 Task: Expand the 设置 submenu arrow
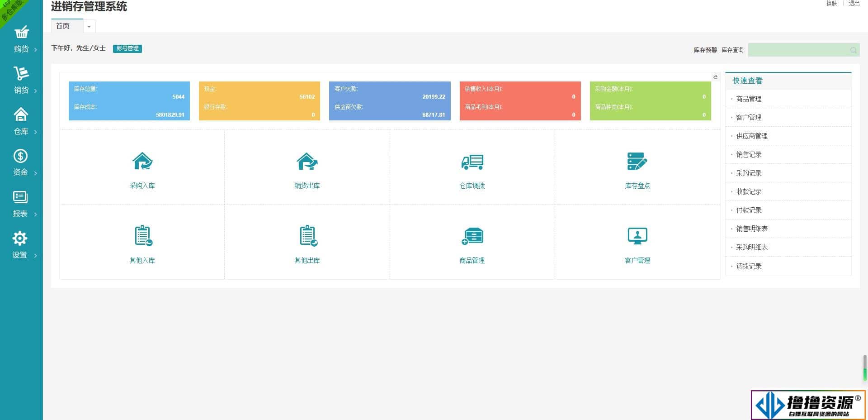click(36, 255)
